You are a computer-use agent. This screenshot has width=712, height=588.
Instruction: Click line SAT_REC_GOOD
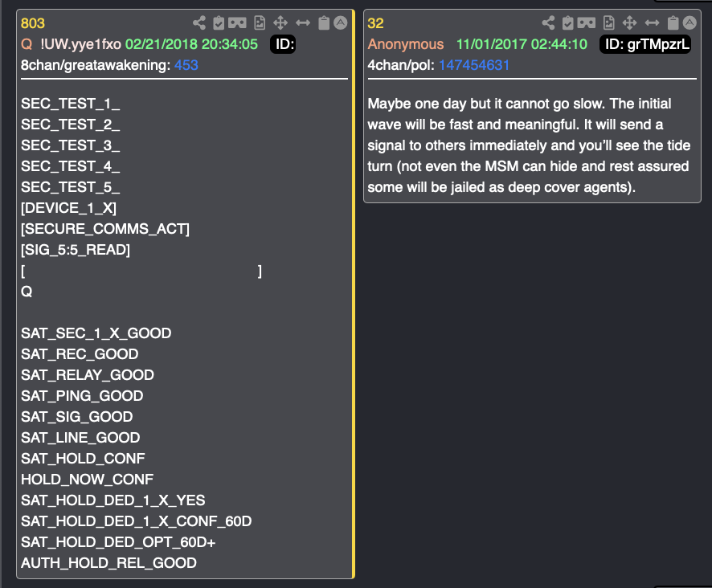[80, 354]
